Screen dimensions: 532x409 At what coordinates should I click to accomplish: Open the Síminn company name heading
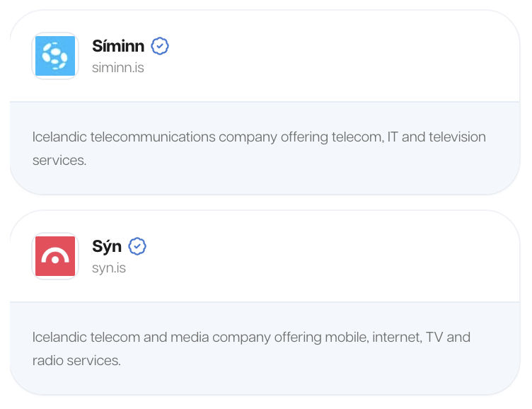click(x=118, y=46)
